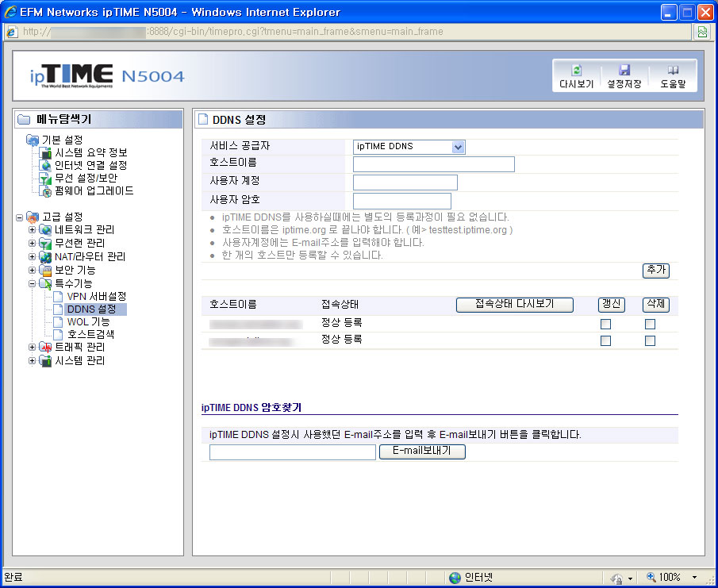
Task: Click the 삭제 button
Action: [x=656, y=305]
